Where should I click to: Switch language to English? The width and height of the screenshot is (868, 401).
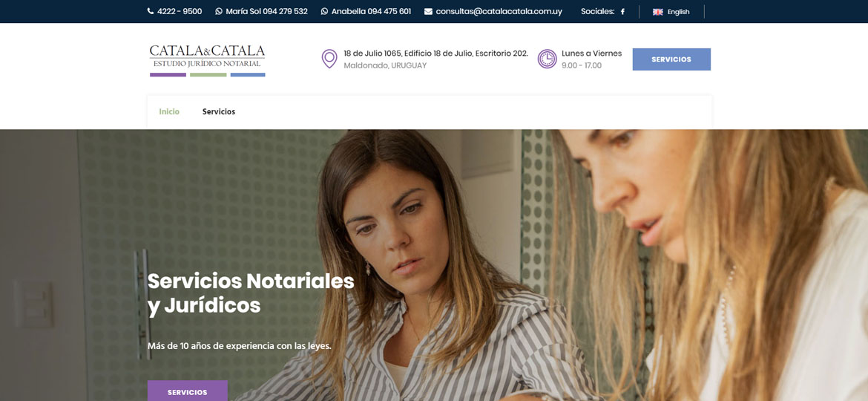coord(678,12)
